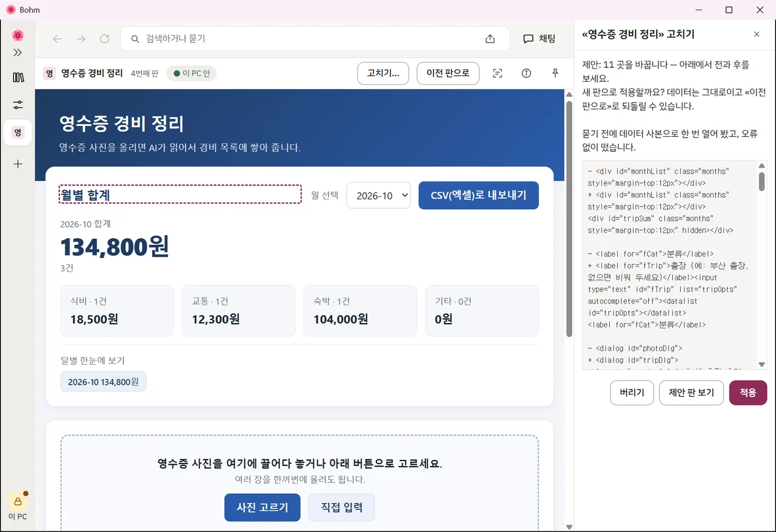776x532 pixels.
Task: Select the 2026-10 134,800원 month chip
Action: pyautogui.click(x=103, y=382)
